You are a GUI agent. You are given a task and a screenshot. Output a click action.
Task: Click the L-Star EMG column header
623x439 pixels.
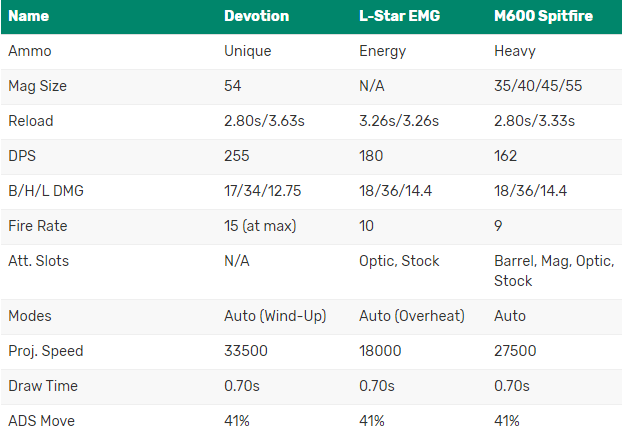399,16
